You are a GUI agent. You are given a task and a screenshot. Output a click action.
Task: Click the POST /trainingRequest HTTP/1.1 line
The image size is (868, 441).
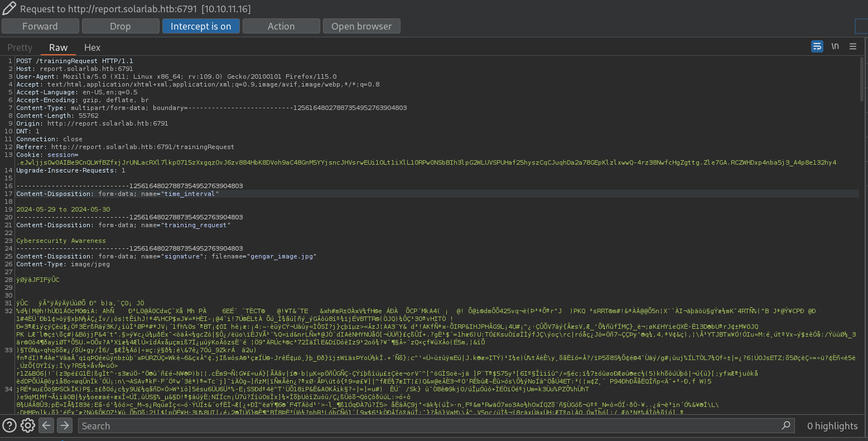[75, 61]
